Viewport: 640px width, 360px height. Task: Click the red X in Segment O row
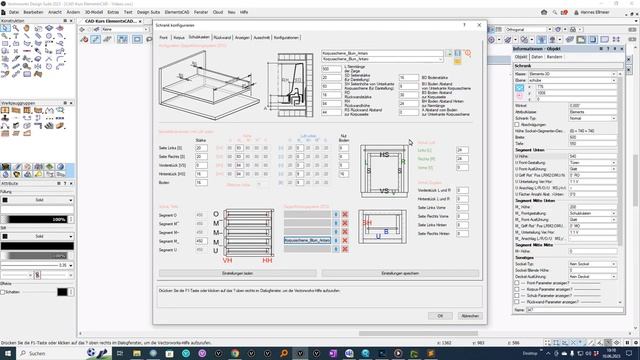pyautogui.click(x=345, y=214)
